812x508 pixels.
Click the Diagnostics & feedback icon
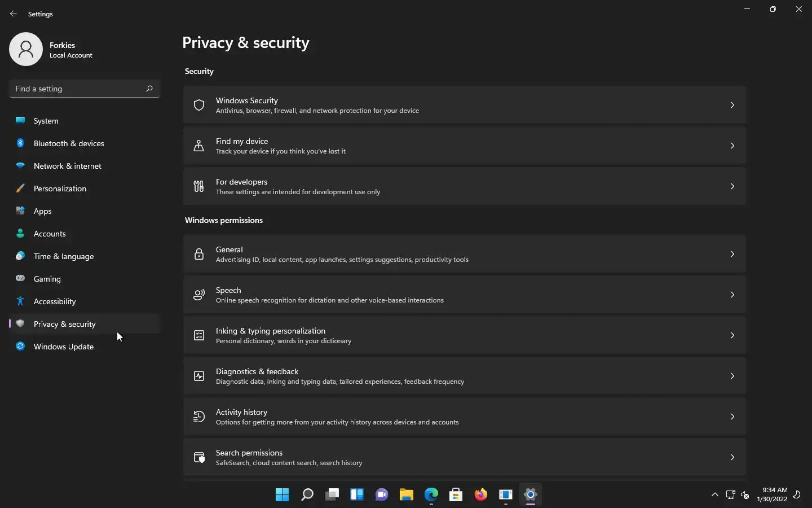coord(199,376)
